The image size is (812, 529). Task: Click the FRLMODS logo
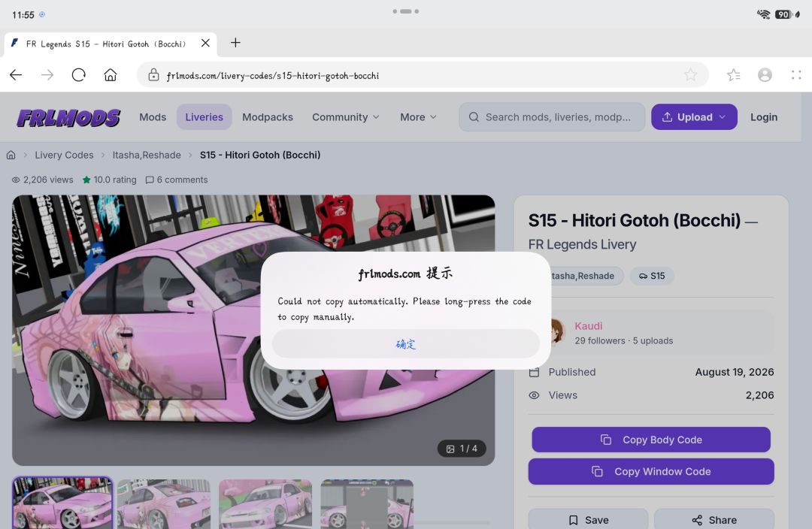[x=68, y=117]
